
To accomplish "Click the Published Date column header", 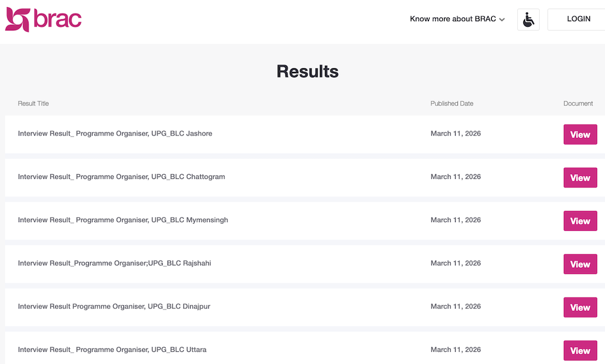I will tap(452, 103).
